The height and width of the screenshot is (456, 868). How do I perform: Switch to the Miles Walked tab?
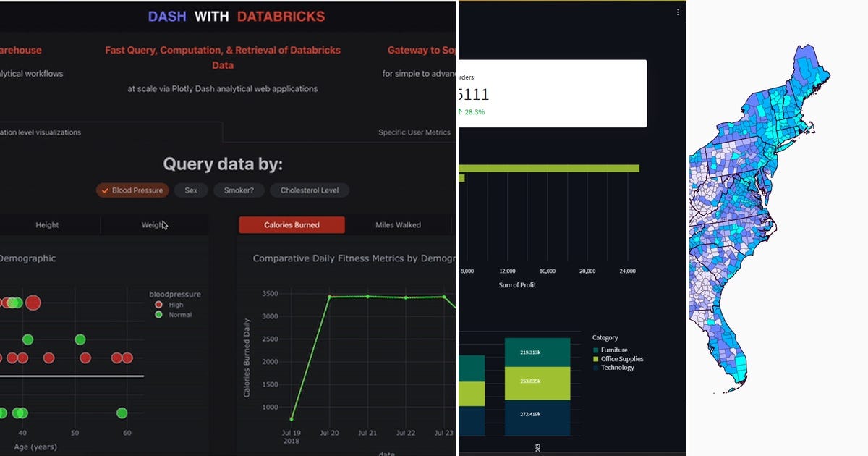tap(397, 224)
